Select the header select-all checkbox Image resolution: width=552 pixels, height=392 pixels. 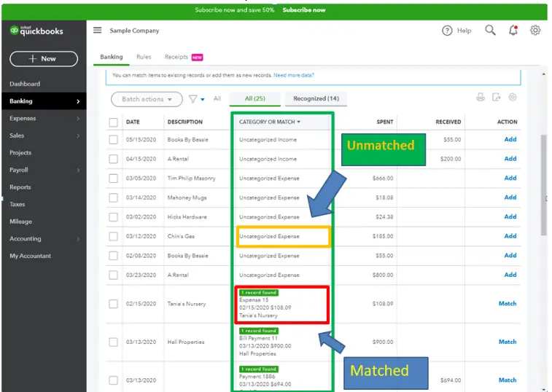(113, 122)
